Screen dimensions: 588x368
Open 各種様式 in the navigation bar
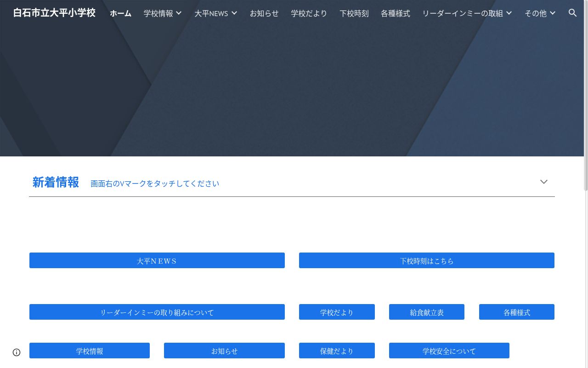tap(396, 13)
